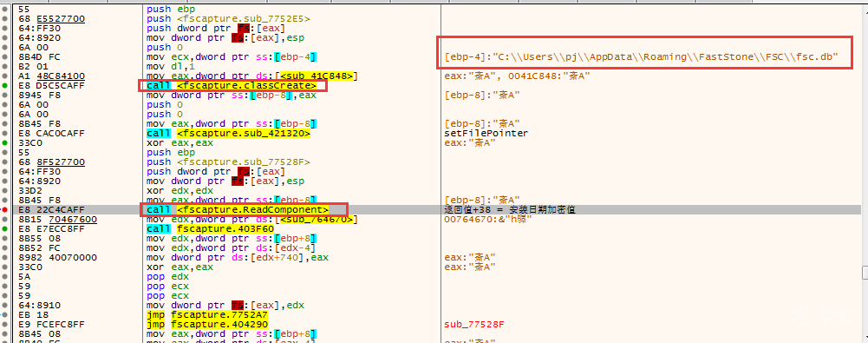Click the vertical scrollbar thumb of the disassembly view
868x343 pixels.
(x=865, y=272)
